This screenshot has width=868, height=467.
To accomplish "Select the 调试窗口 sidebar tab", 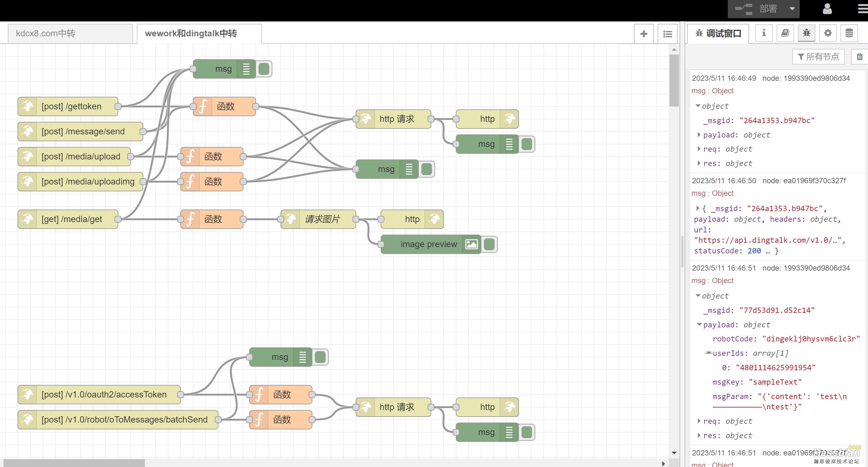I will point(718,34).
